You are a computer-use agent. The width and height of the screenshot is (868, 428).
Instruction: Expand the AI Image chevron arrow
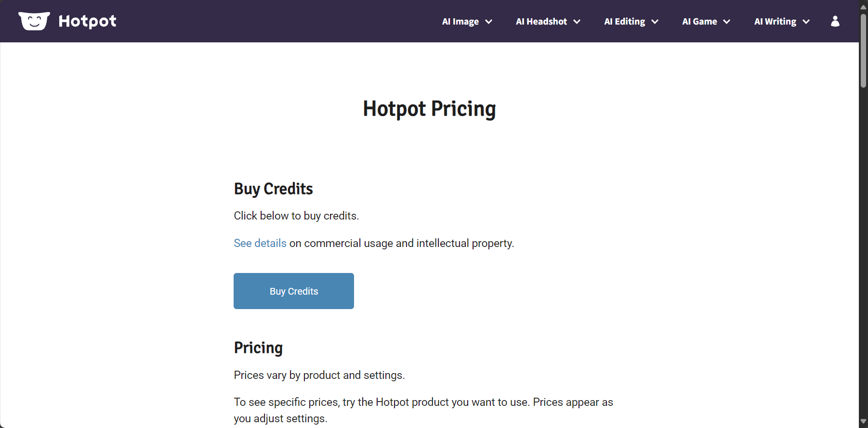[488, 22]
